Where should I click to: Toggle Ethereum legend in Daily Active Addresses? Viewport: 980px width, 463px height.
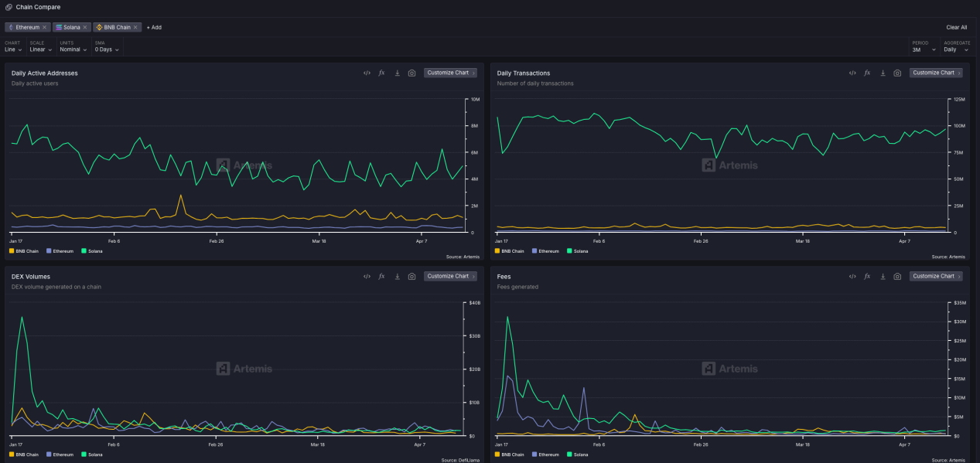(60, 250)
